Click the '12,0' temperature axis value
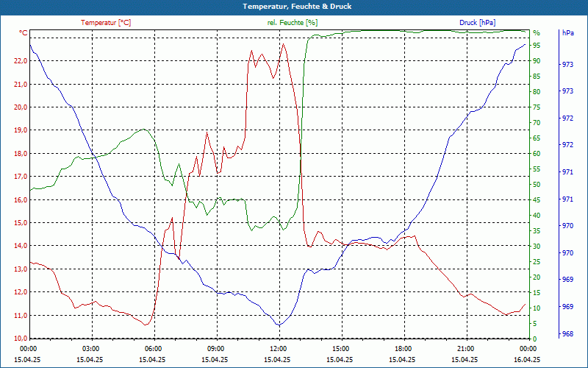588x368 pixels. click(21, 292)
